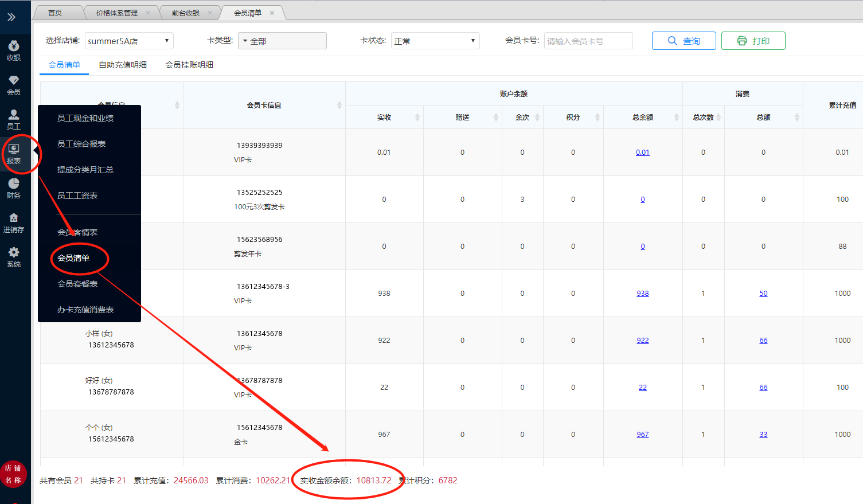Click card type 剪发年卡
Viewport: 863px width, 504px height.
[x=248, y=254]
